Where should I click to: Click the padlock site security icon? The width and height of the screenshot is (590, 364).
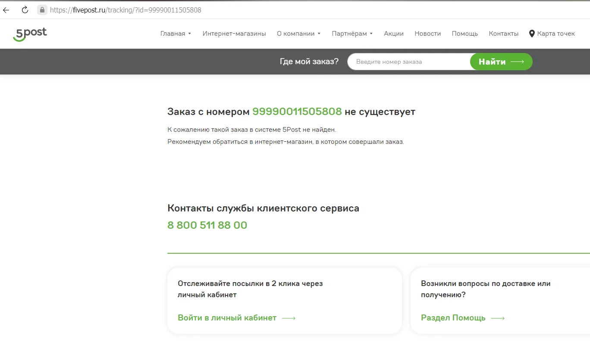tap(42, 9)
